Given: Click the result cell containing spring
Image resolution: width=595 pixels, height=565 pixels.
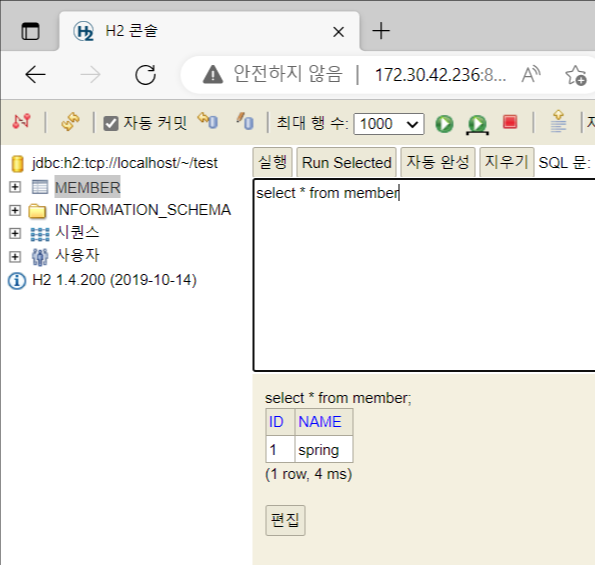Looking at the screenshot, I should [324, 450].
